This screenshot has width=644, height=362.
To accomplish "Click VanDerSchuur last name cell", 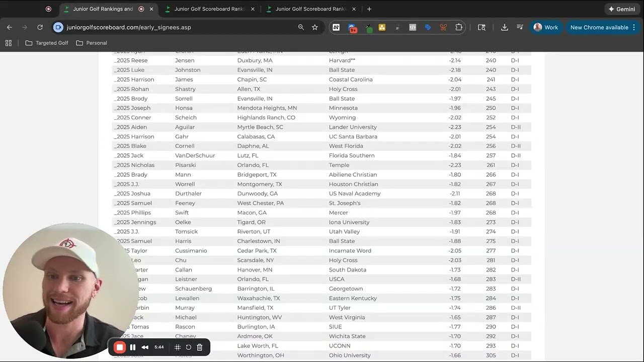I will coord(195,156).
